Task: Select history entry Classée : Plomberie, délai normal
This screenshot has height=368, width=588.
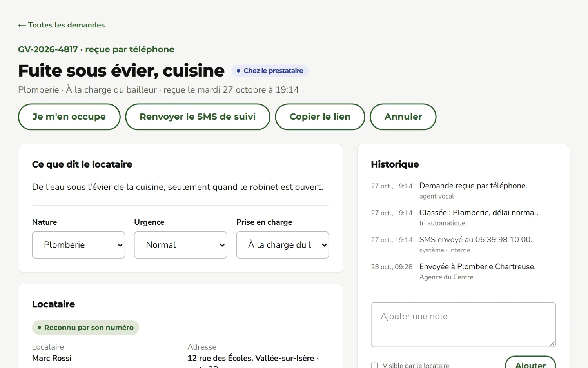Action: coord(479,213)
